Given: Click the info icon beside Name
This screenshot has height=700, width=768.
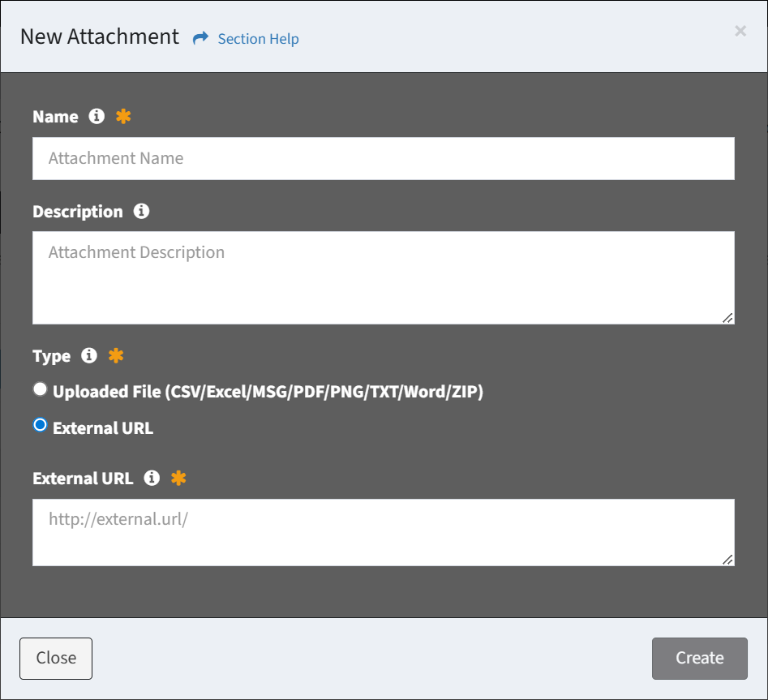Looking at the screenshot, I should (97, 117).
